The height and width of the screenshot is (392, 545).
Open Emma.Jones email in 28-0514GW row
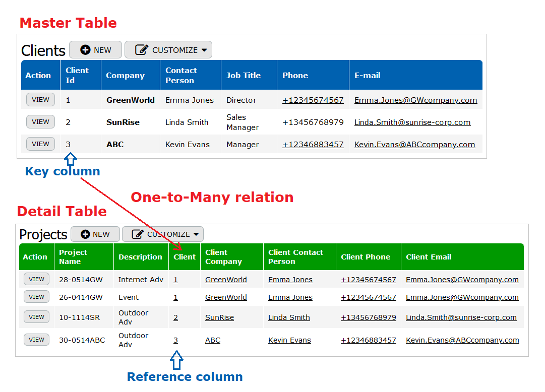[462, 280]
